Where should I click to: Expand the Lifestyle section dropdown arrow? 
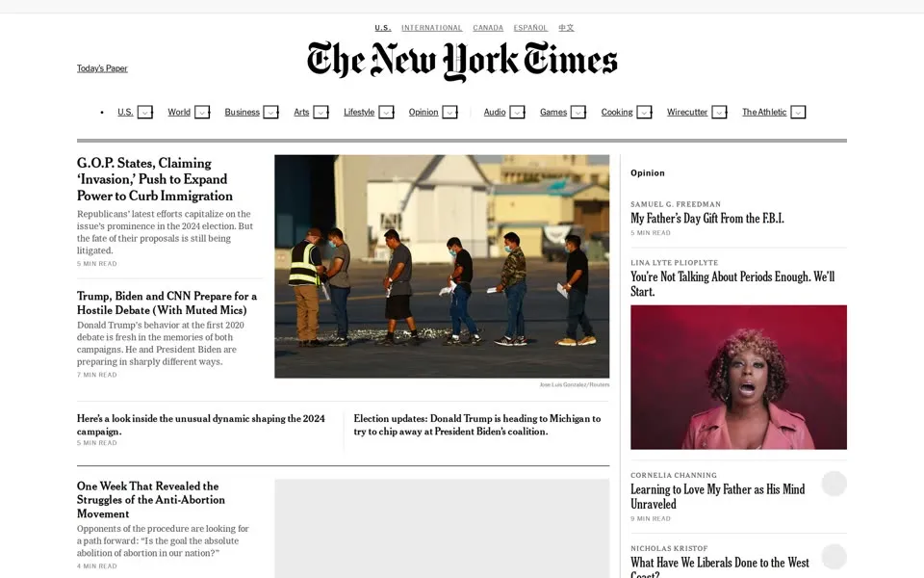click(386, 112)
